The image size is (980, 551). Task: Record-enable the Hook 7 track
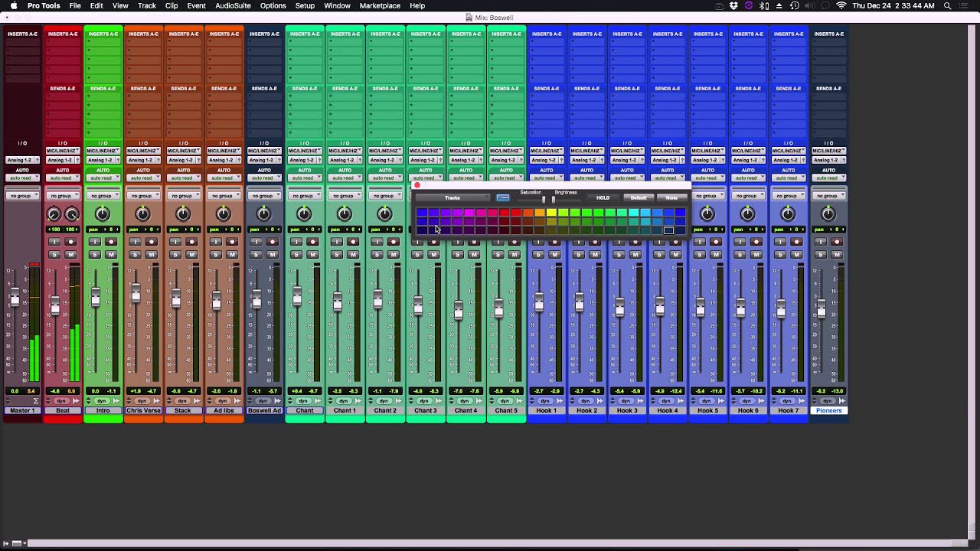pos(796,242)
